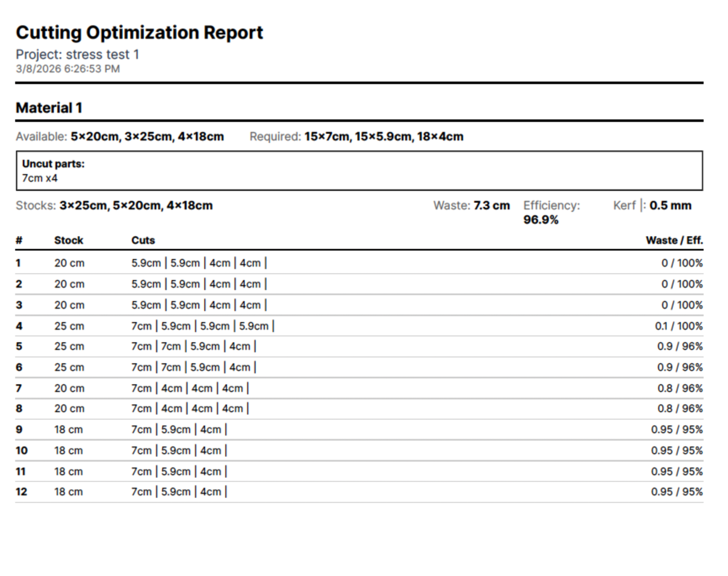Click the 25 cm stock in row 4
The image size is (728, 576).
(69, 326)
